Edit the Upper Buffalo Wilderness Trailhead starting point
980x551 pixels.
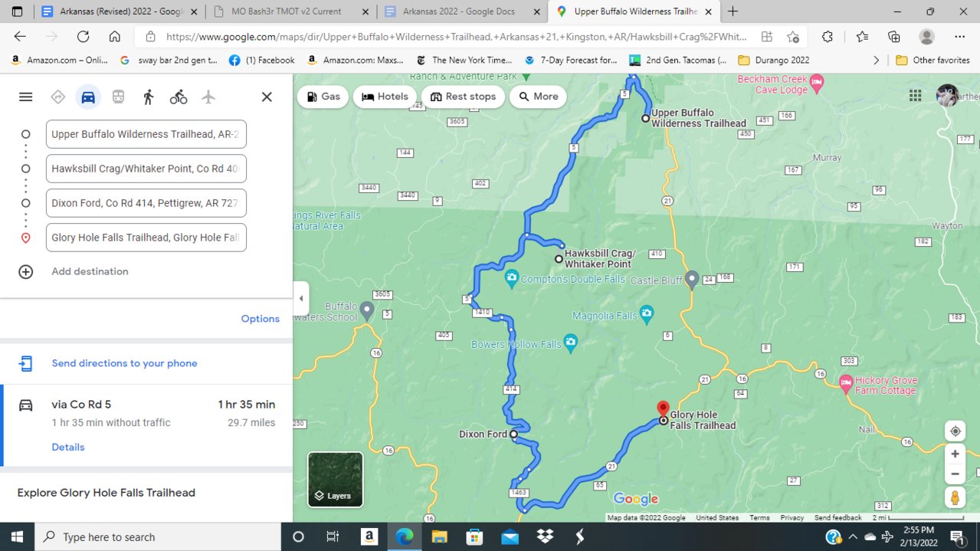[146, 134]
